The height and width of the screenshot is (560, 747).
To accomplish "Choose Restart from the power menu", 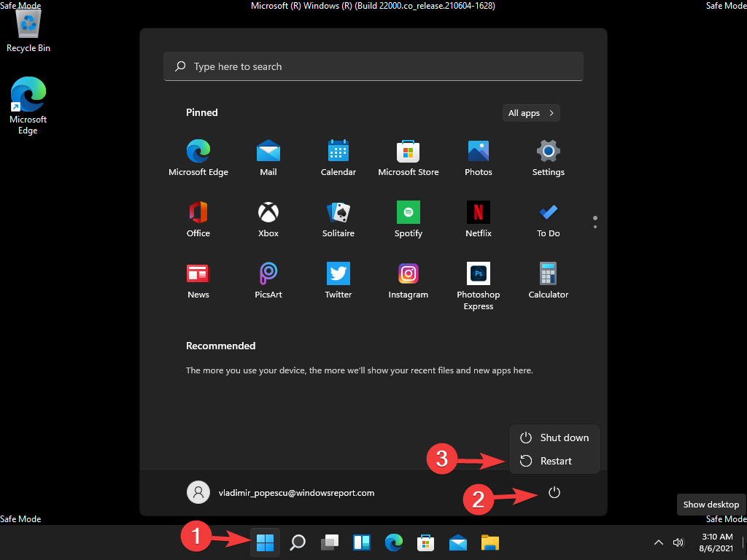I will (x=554, y=461).
